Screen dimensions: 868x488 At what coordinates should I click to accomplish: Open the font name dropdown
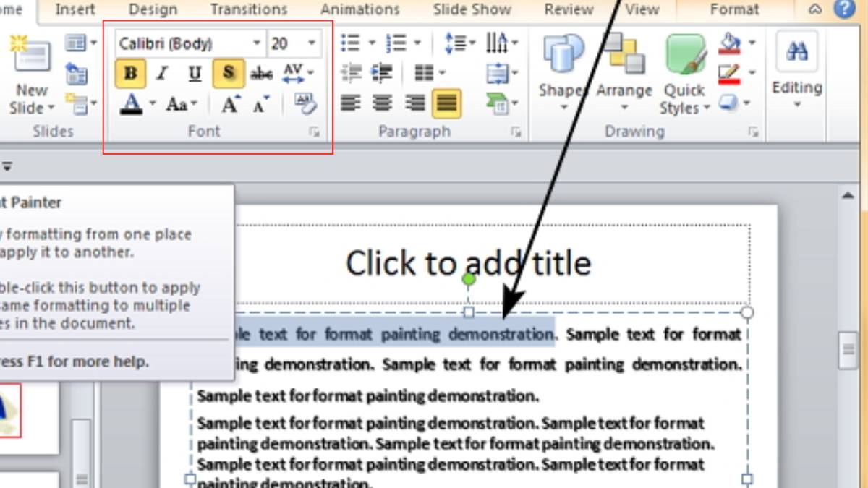[x=257, y=43]
